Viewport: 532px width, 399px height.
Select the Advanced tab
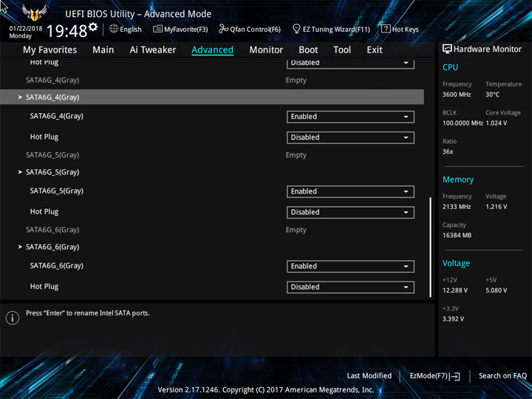(x=212, y=50)
